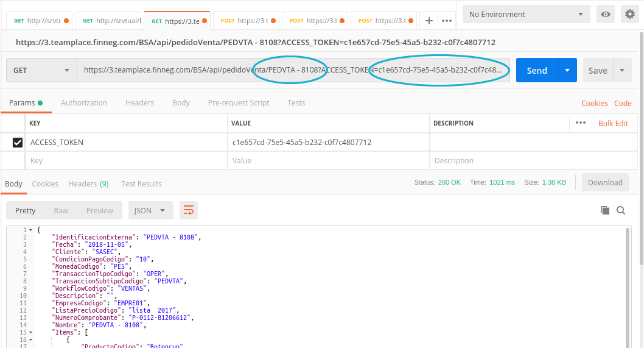Image resolution: width=644 pixels, height=348 pixels.
Task: Click the environment quick look eye icon
Action: click(x=605, y=15)
